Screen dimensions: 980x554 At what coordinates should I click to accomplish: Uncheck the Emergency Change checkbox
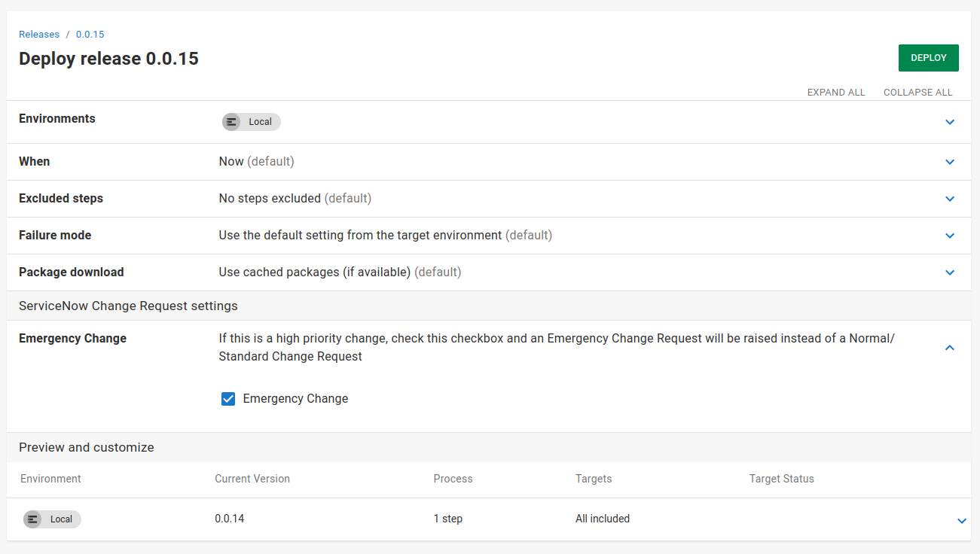point(228,399)
